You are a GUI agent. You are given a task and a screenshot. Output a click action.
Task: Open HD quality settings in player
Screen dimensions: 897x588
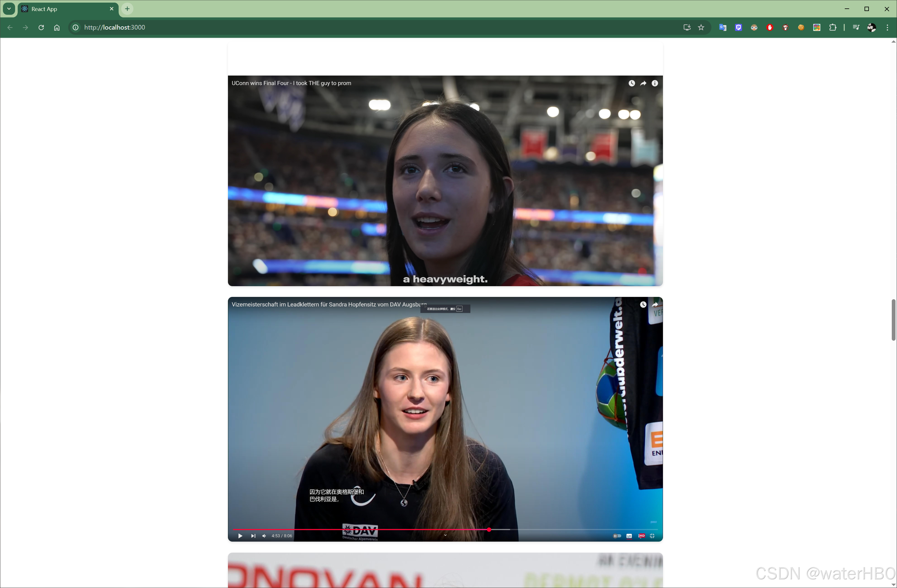(x=641, y=536)
